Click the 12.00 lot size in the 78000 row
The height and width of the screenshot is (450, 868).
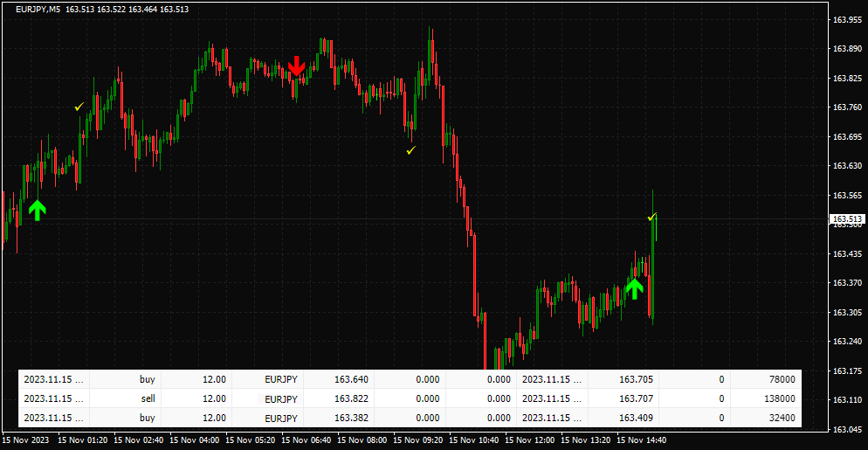click(x=214, y=379)
